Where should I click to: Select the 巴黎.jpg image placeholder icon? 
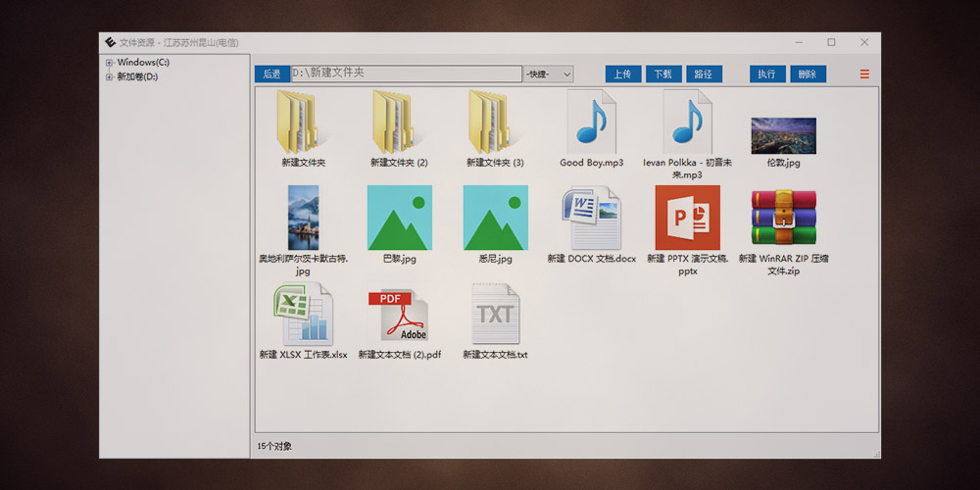coord(399,218)
